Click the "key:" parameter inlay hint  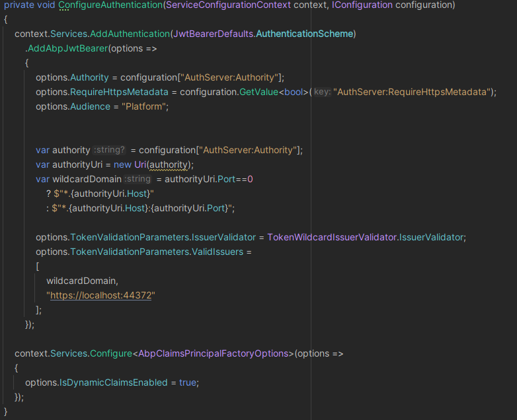point(322,92)
